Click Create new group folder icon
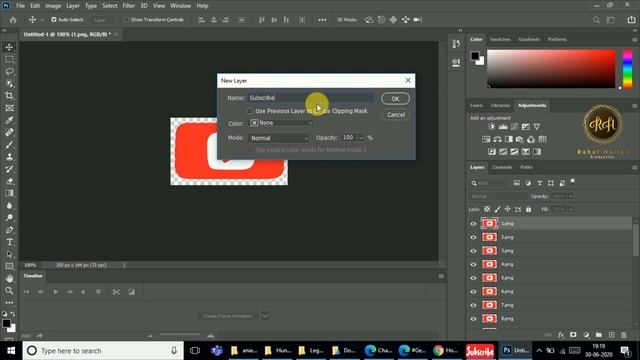 (599, 335)
